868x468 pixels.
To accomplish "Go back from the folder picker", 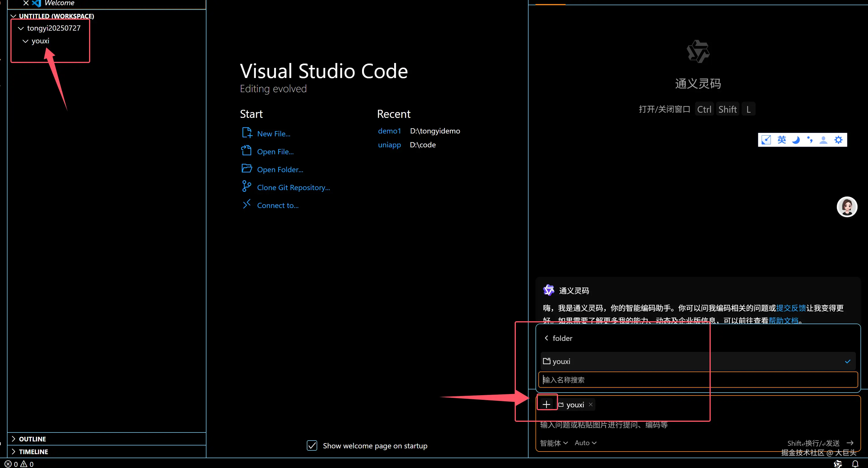I will pos(546,338).
